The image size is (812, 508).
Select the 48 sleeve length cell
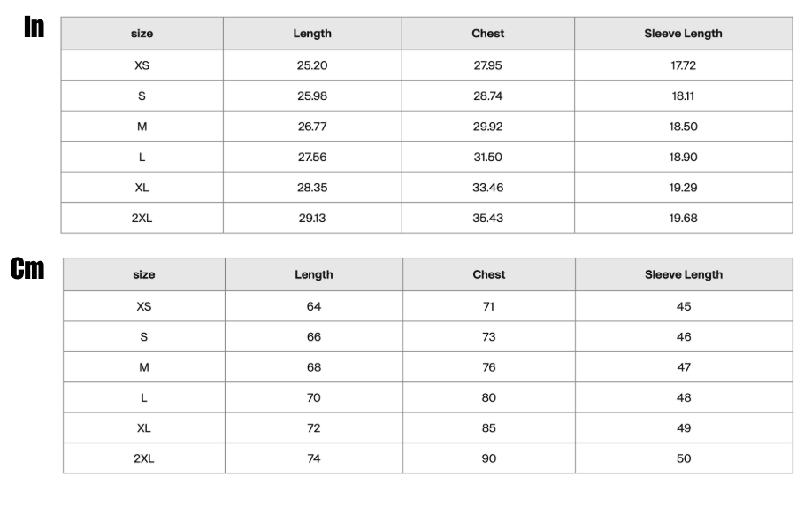tap(684, 397)
